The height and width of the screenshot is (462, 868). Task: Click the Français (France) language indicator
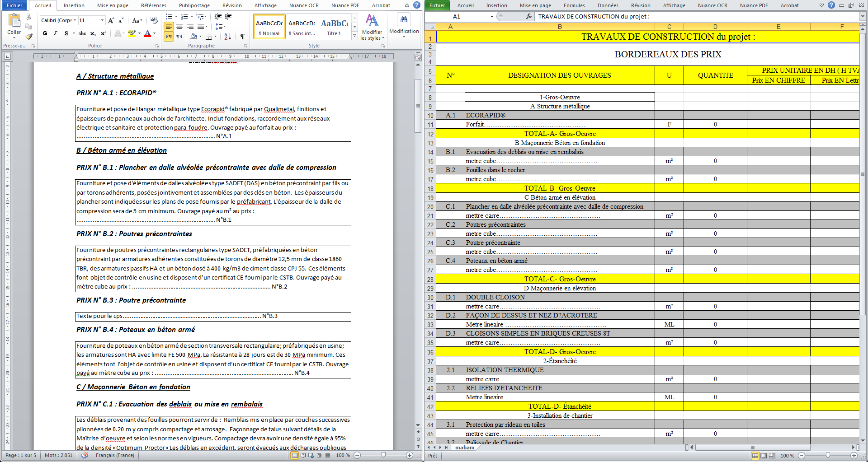115,455
